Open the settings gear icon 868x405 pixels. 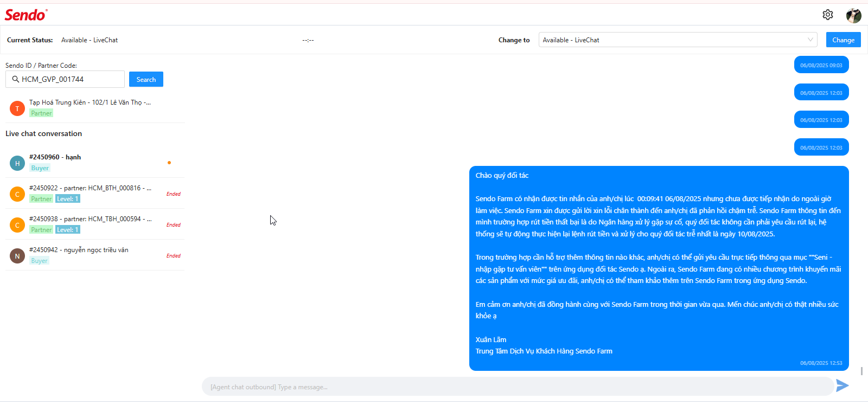(827, 15)
